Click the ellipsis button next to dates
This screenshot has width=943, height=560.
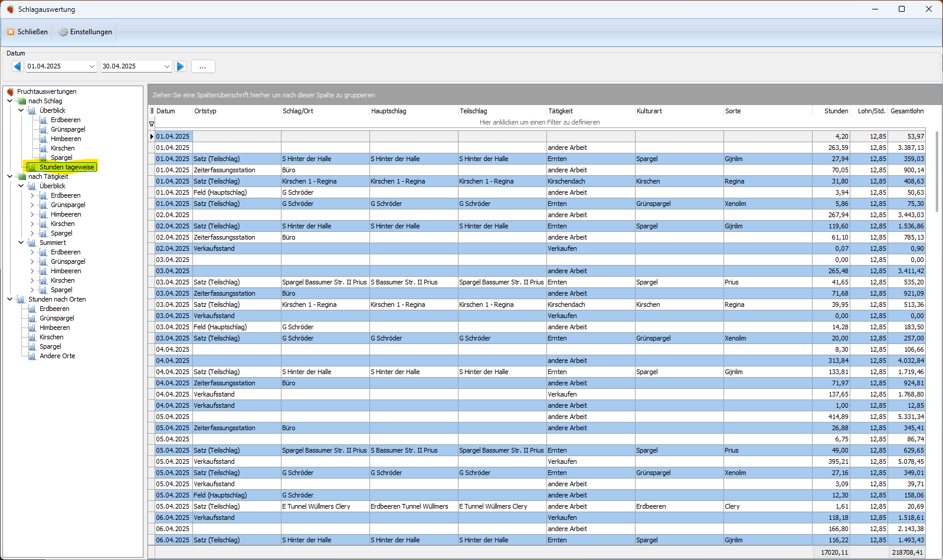tap(203, 67)
